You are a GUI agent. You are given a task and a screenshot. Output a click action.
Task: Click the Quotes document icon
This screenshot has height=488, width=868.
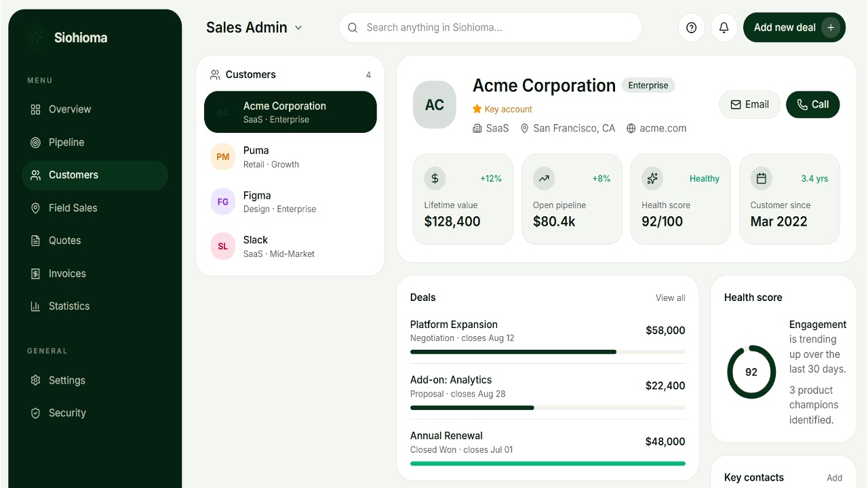coord(35,241)
